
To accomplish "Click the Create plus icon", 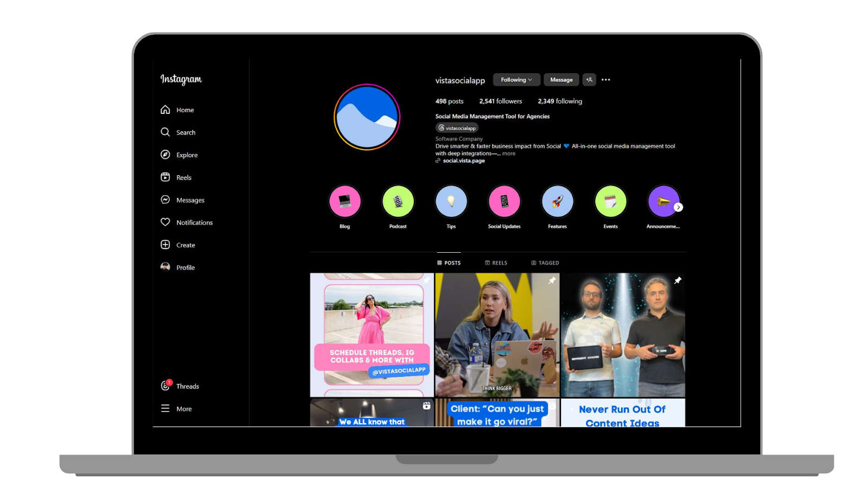I will click(x=165, y=245).
